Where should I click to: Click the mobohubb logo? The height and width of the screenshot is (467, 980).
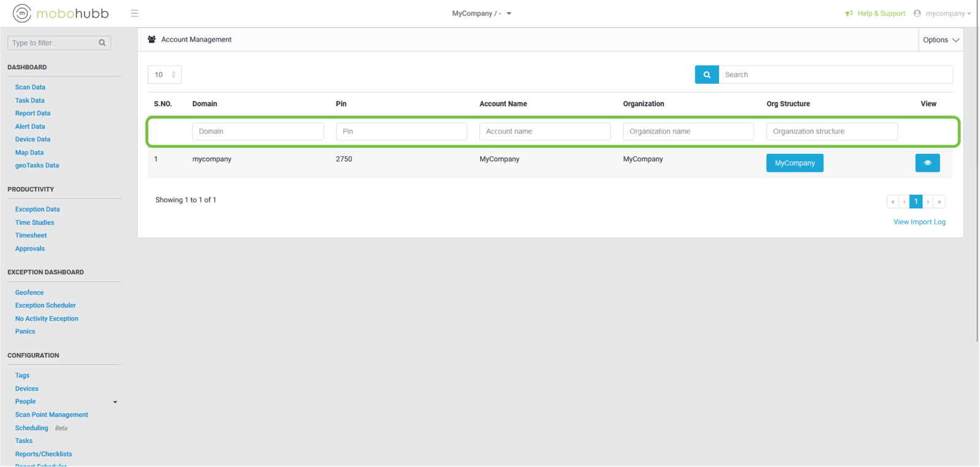[61, 13]
